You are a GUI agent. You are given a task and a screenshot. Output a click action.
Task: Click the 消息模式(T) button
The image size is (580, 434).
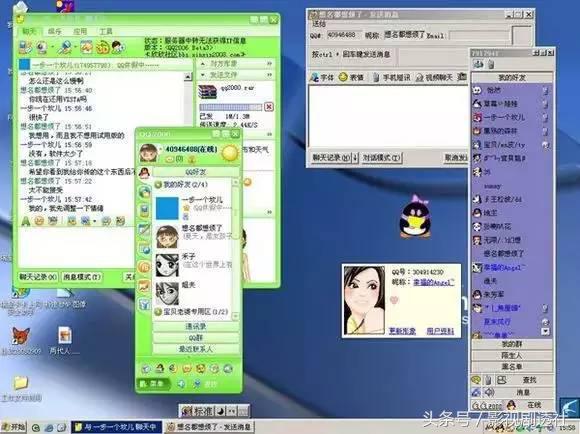[x=82, y=277]
